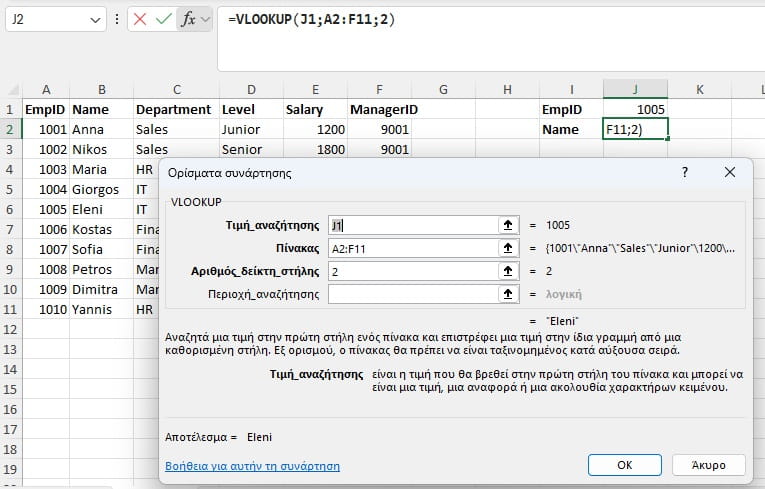Click the active cell J2 showing F11;2)
This screenshot has height=489, width=765.
[x=635, y=129]
